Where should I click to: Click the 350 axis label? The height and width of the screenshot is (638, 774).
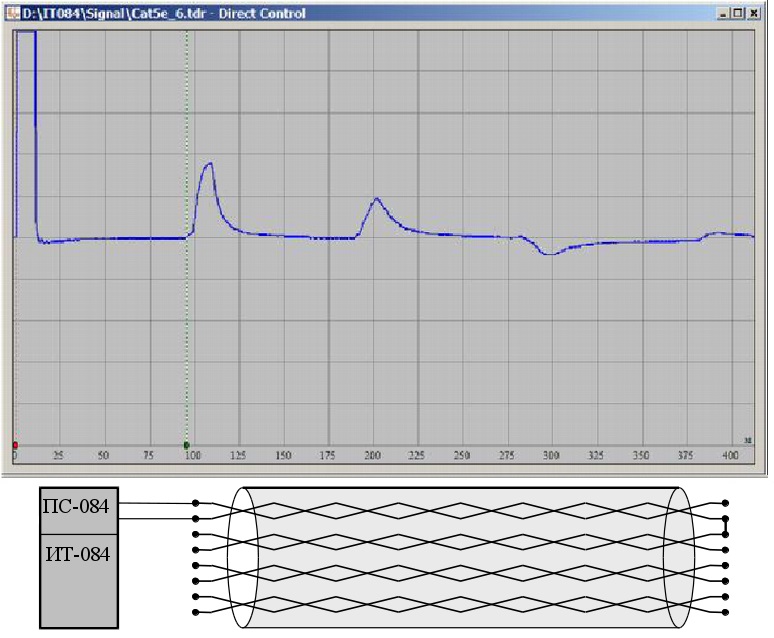[x=641, y=455]
